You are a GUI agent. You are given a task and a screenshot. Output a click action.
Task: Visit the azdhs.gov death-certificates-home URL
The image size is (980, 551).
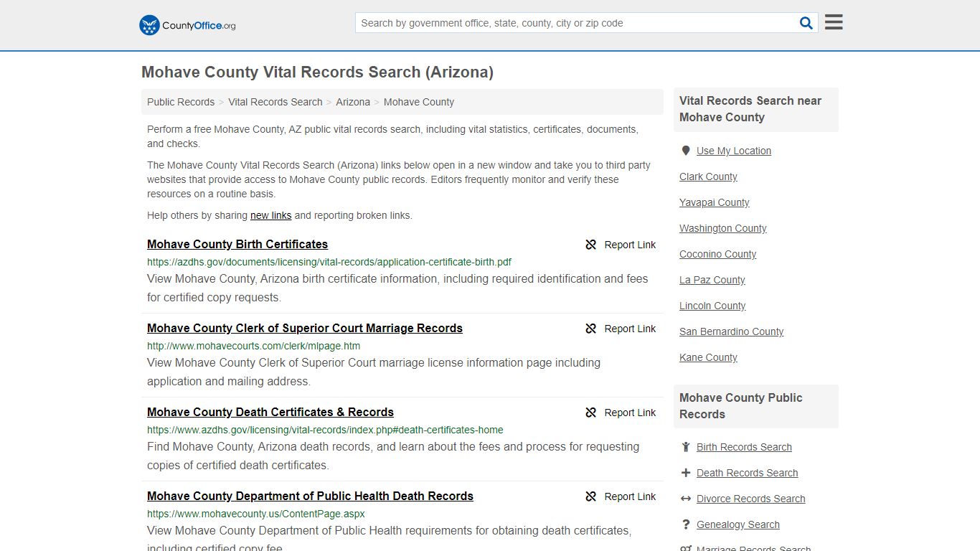(325, 430)
